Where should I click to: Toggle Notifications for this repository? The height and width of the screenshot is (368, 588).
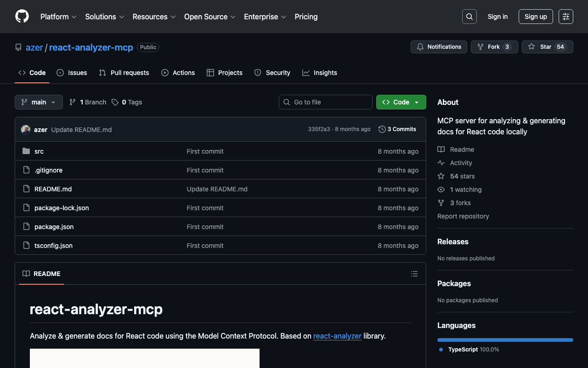pyautogui.click(x=439, y=47)
